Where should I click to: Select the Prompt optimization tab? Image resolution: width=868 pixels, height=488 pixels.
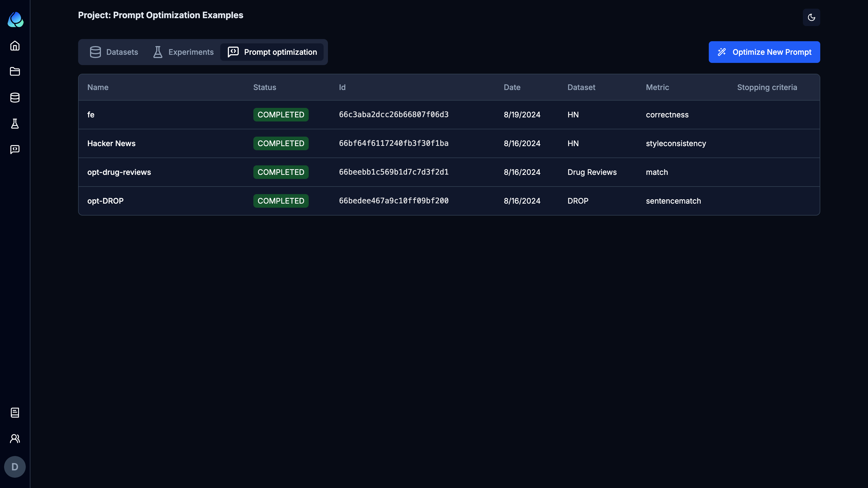(272, 52)
